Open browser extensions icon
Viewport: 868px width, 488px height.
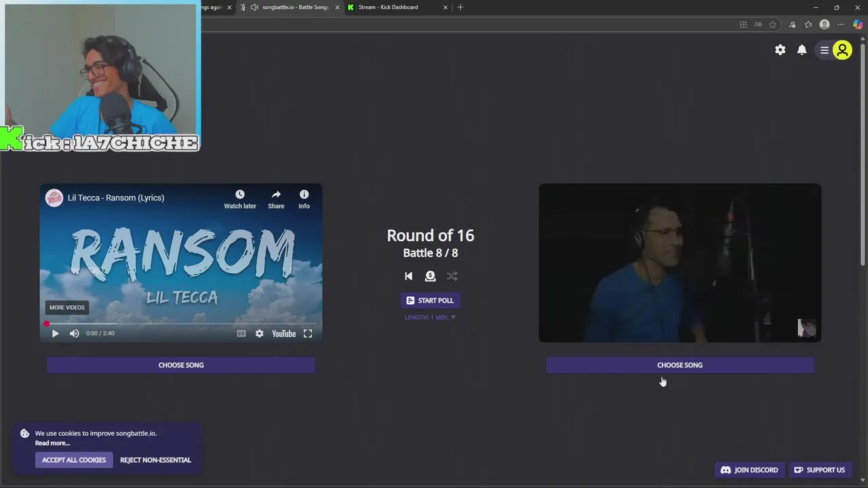[x=792, y=24]
